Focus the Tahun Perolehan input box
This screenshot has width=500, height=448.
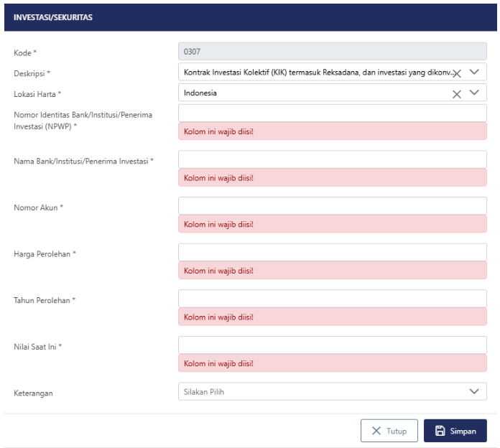332,298
